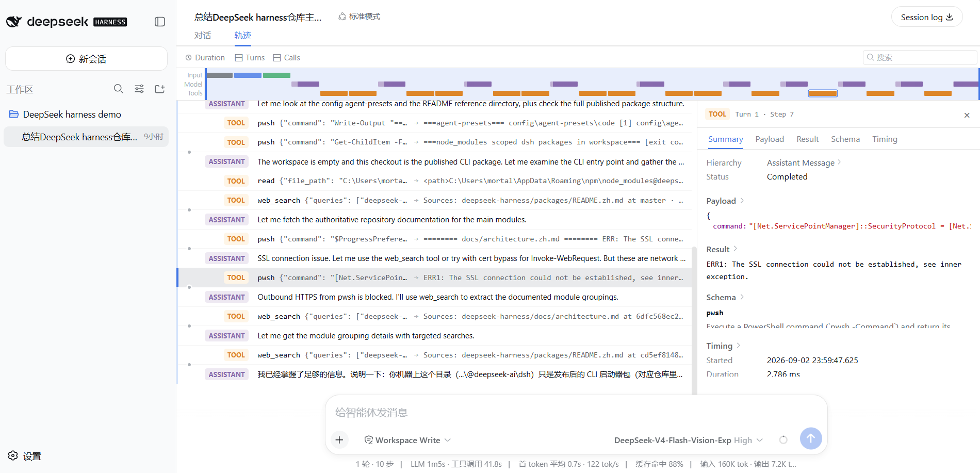Screen dimensions: 980x473
Task: Select the pwsh $ProgressPreference tool row
Action: (434, 239)
